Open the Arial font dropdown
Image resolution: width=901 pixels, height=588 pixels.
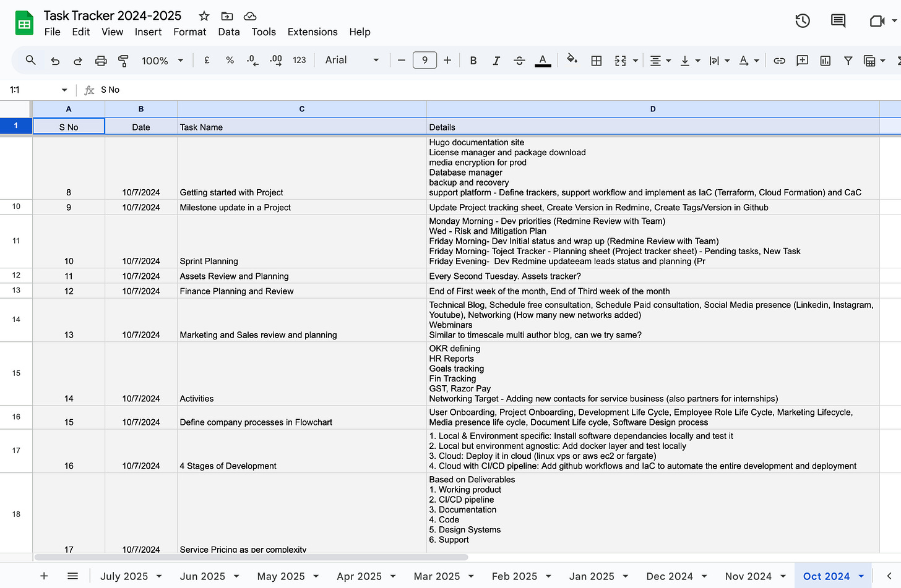[x=352, y=60]
